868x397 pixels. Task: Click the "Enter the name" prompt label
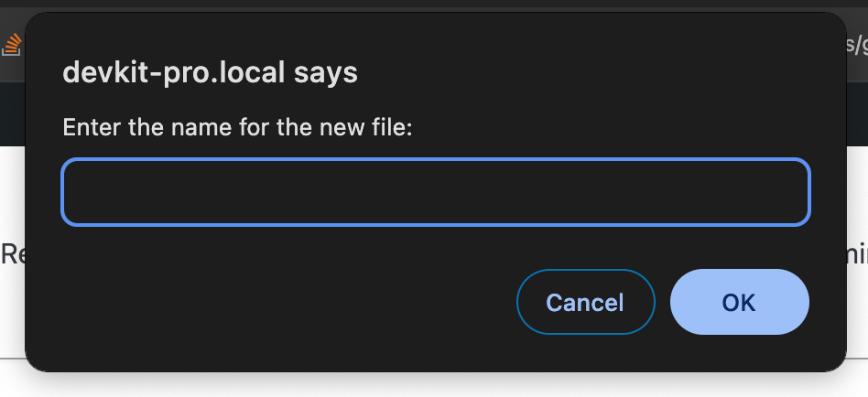pyautogui.click(x=238, y=126)
